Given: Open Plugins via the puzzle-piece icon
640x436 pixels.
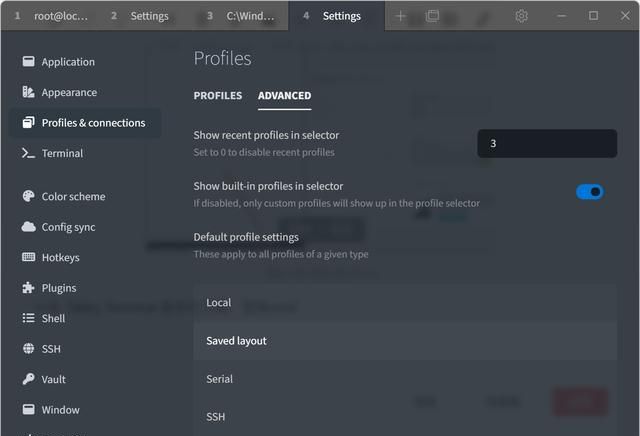Looking at the screenshot, I should pyautogui.click(x=29, y=288).
